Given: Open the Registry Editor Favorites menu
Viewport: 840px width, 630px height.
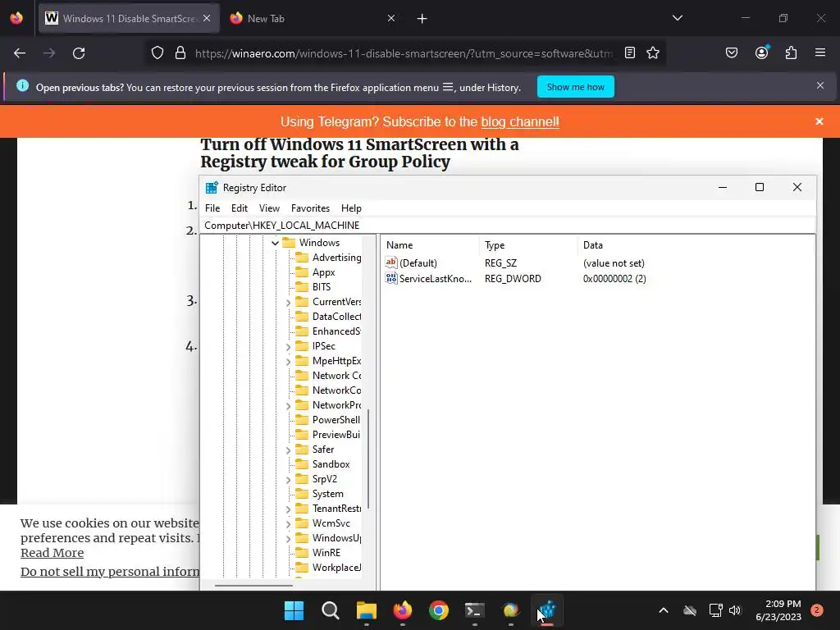Looking at the screenshot, I should [310, 208].
